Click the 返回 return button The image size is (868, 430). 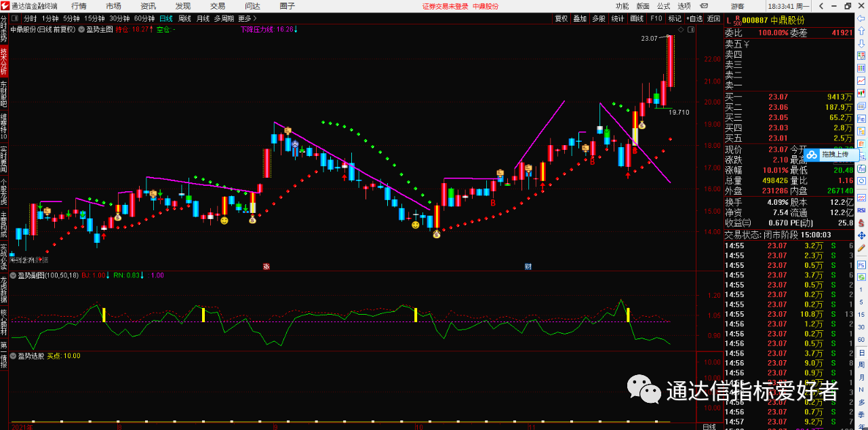[713, 19]
